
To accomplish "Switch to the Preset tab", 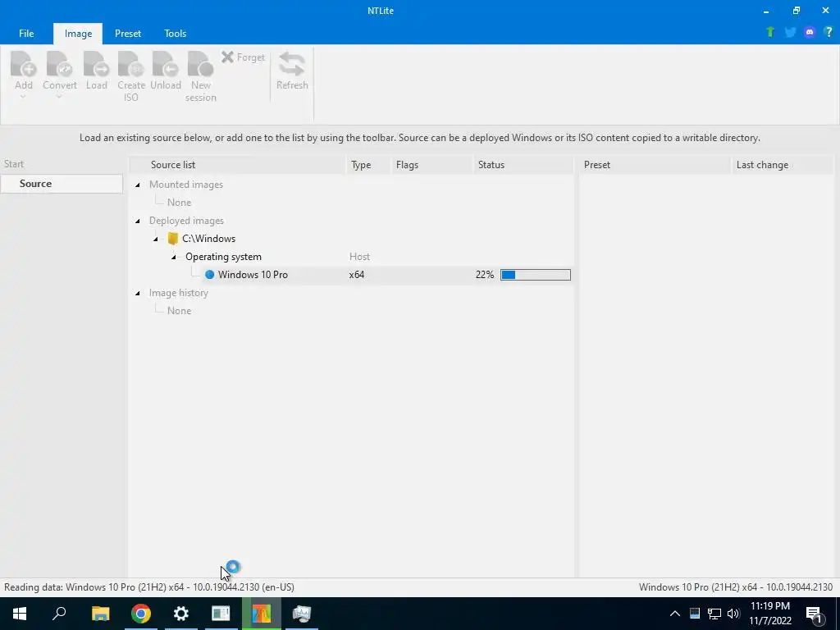I will pyautogui.click(x=128, y=33).
